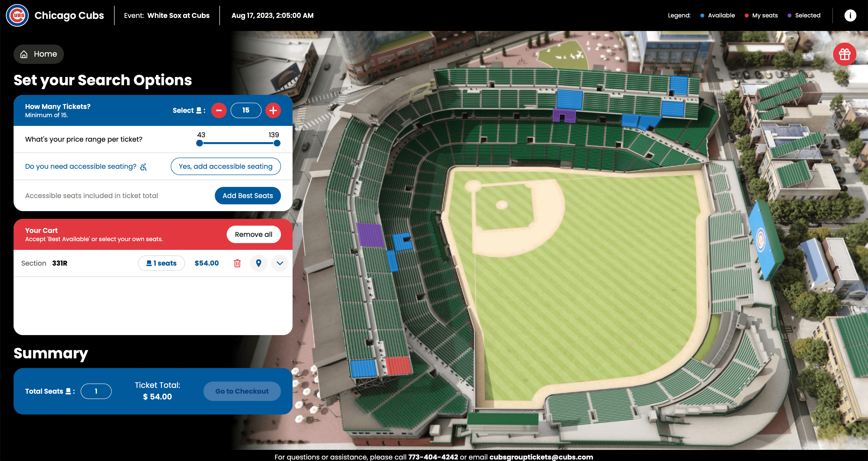Click the 1 seats pill
The width and height of the screenshot is (868, 461).
click(161, 263)
